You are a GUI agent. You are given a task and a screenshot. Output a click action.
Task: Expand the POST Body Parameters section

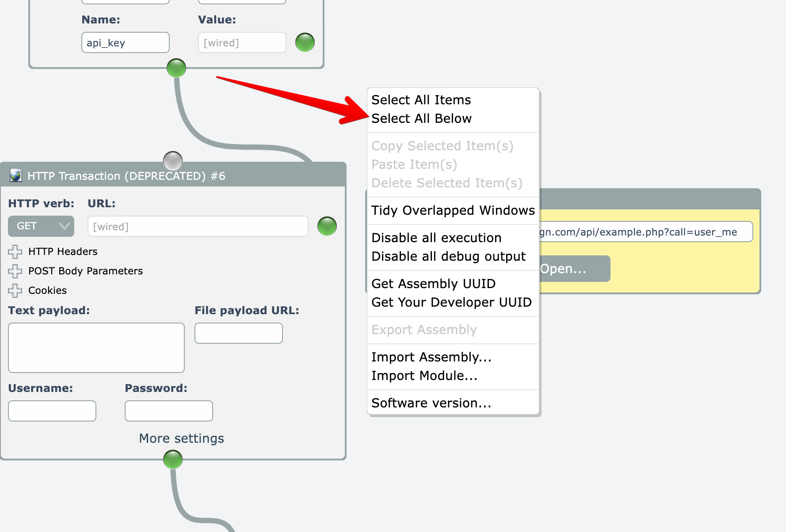pos(15,271)
